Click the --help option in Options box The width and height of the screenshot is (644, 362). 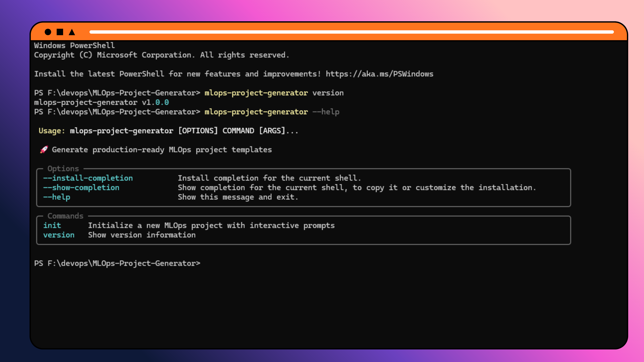57,197
